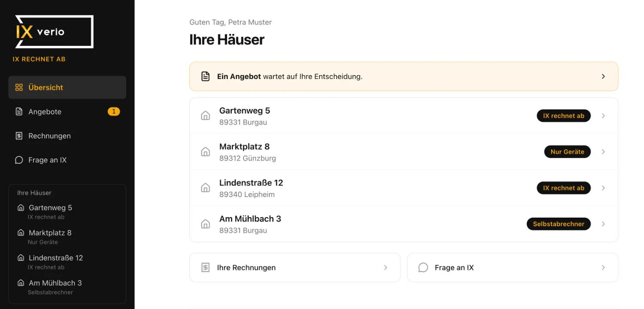The image size is (644, 309).
Task: Click the house icon next to Am Mühlbach 3 in sidebar
Action: [21, 283]
